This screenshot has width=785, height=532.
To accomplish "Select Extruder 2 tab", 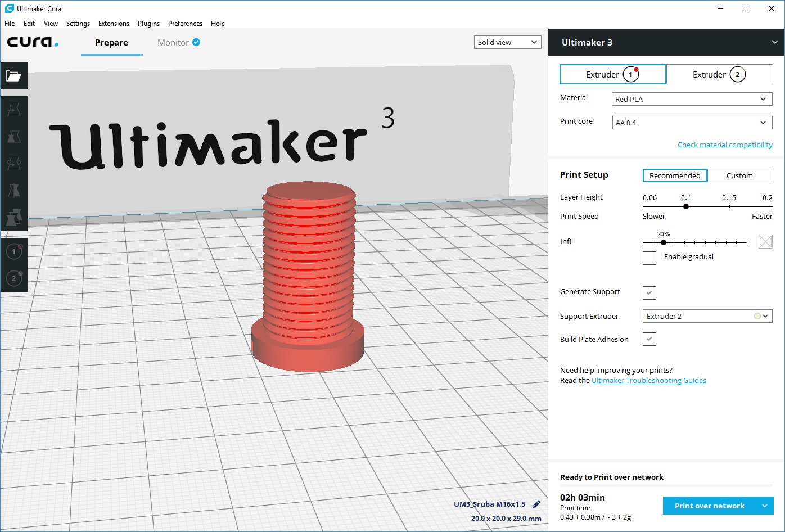I will [x=720, y=74].
